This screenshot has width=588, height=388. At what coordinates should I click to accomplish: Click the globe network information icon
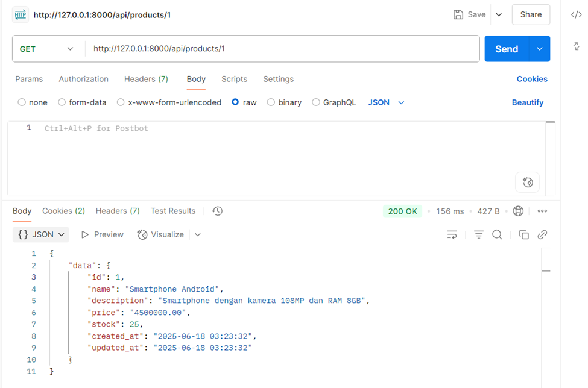(518, 211)
